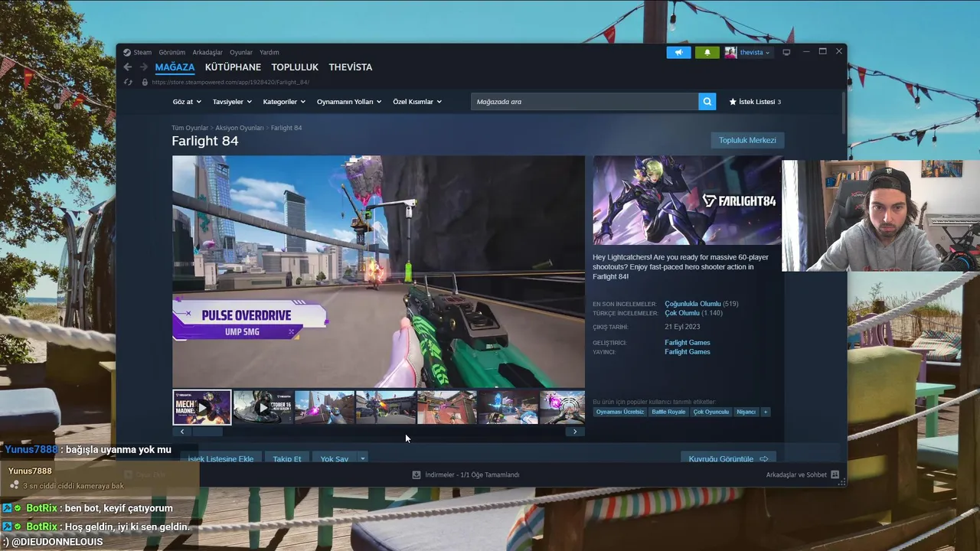Select the Mech Madness trailer thumbnail
This screenshot has height=551, width=980.
(202, 407)
